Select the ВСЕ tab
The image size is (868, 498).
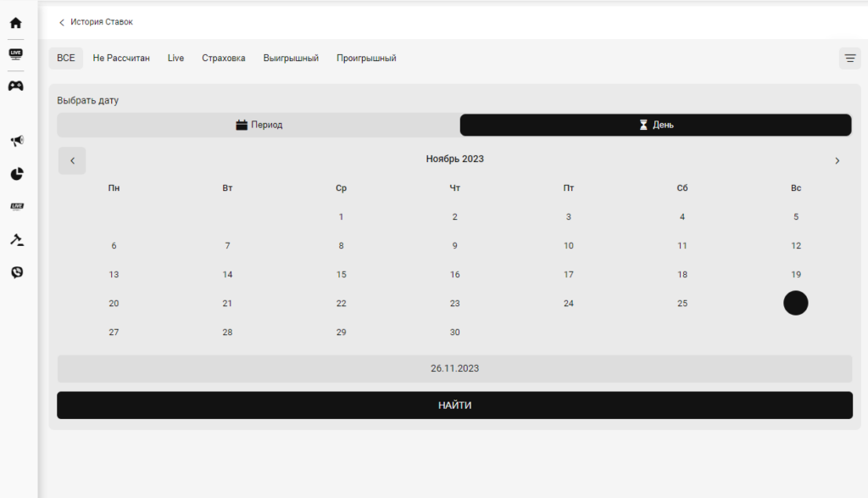click(x=66, y=59)
